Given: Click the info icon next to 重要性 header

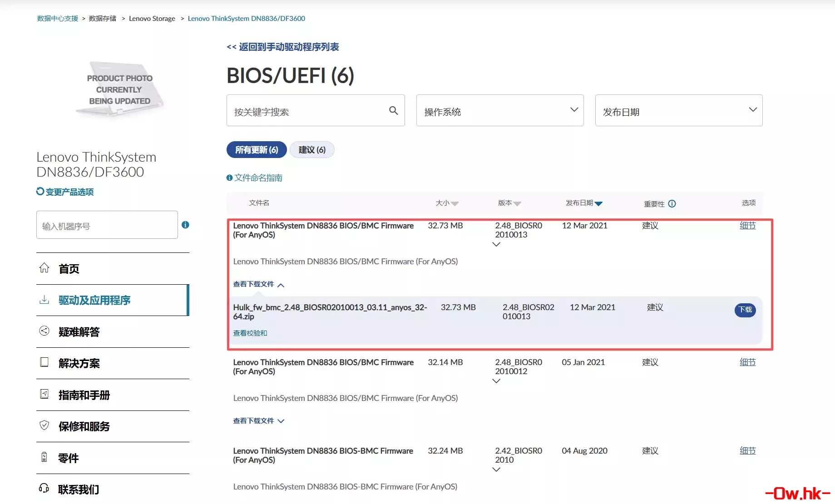Looking at the screenshot, I should 672,204.
